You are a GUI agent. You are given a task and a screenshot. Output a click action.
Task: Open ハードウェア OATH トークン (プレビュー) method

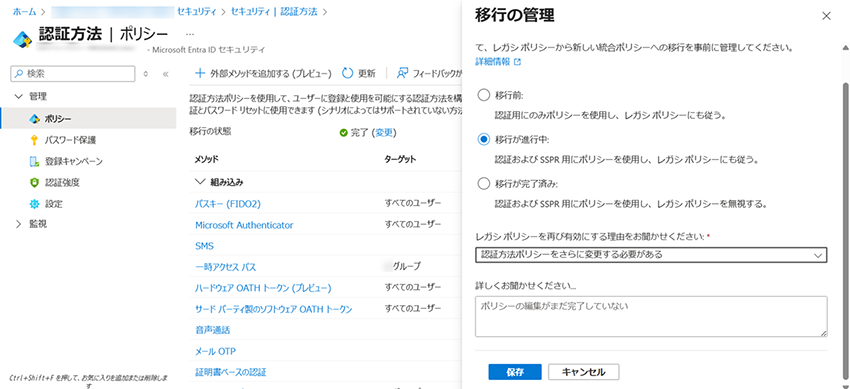pos(263,288)
